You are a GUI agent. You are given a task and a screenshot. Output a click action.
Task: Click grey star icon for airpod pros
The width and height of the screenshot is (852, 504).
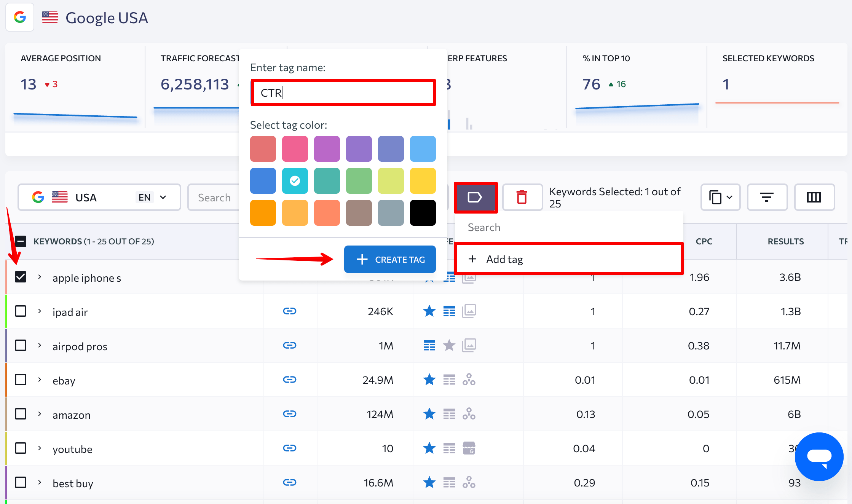[x=449, y=345]
